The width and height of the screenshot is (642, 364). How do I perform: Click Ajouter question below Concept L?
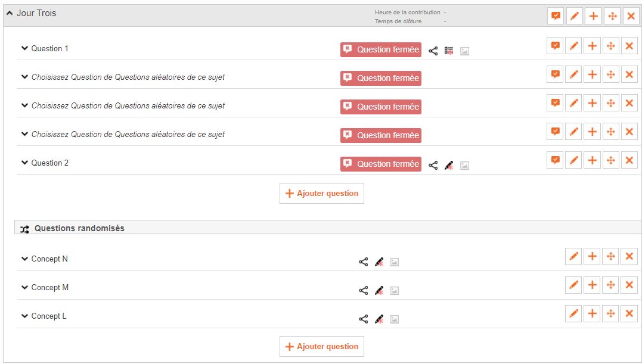[x=322, y=346]
